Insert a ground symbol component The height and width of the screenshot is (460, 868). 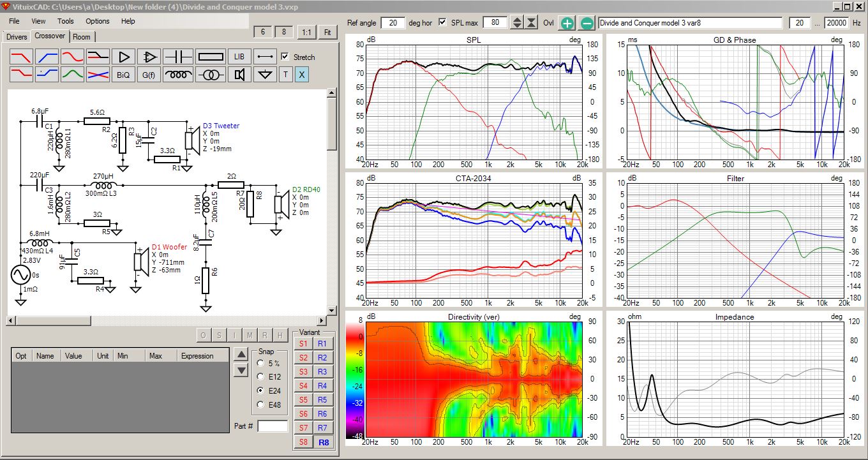[x=264, y=74]
